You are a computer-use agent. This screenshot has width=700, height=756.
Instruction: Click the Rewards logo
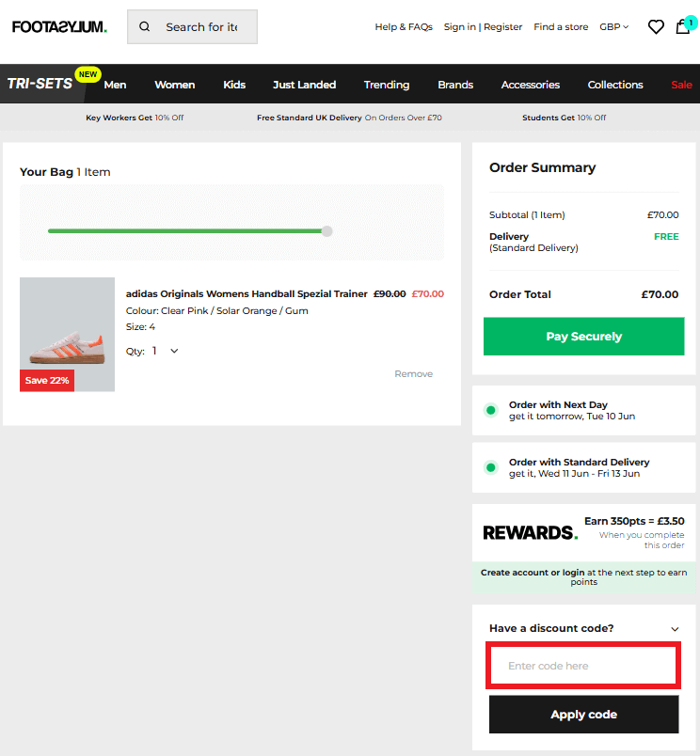(x=530, y=533)
